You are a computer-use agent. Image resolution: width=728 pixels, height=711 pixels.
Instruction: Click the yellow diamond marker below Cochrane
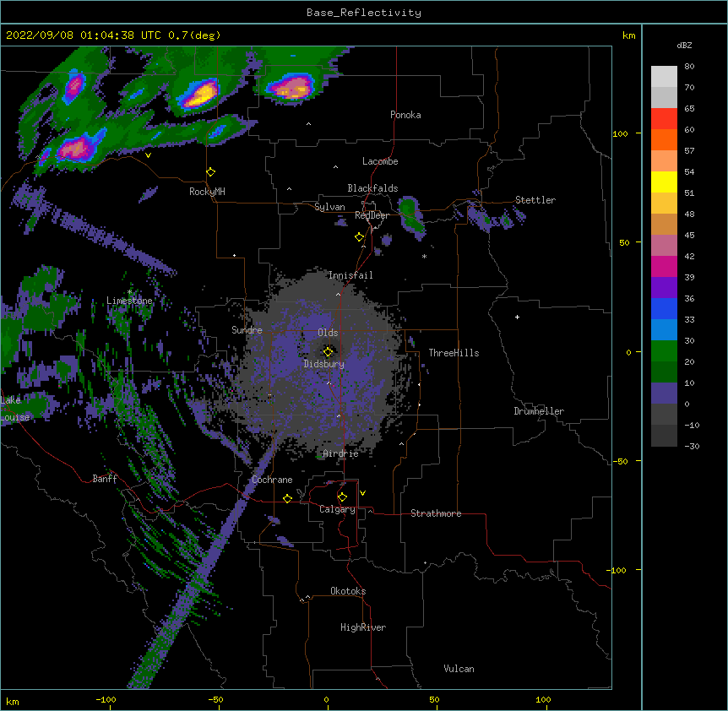[x=287, y=498]
